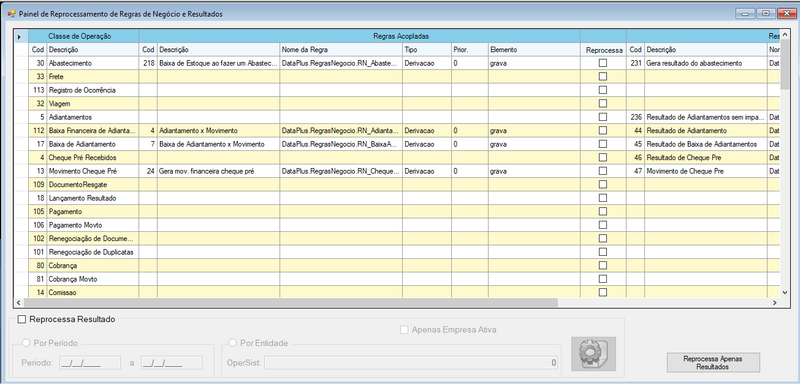This screenshot has height=384, width=800.
Task: Click Tipo column header
Action: [x=427, y=50]
